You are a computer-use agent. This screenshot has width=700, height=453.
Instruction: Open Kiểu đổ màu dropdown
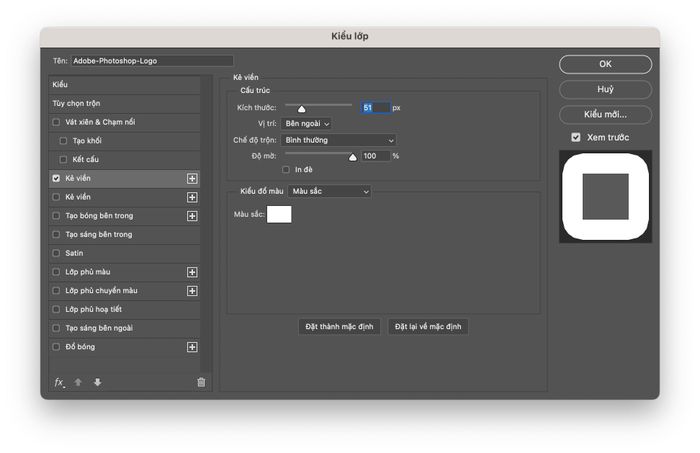click(329, 191)
